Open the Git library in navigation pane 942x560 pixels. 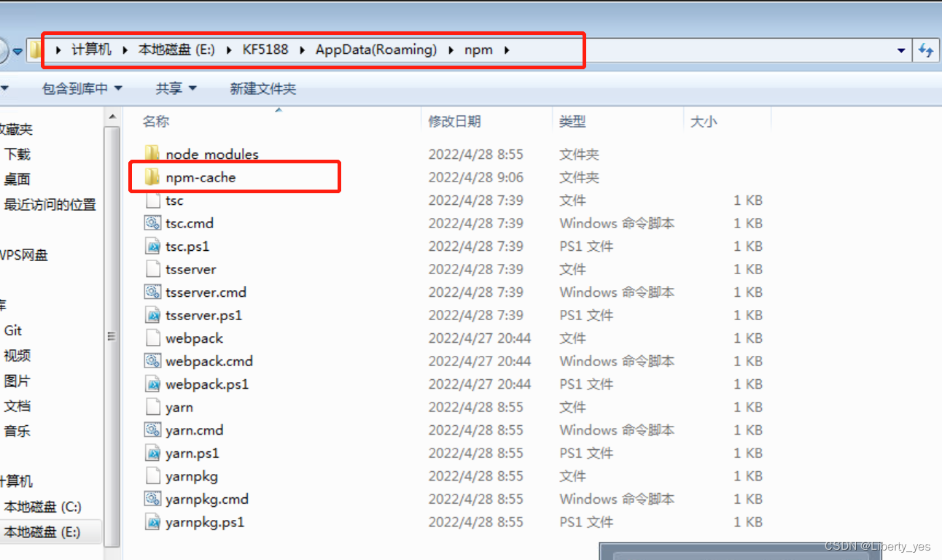(13, 330)
